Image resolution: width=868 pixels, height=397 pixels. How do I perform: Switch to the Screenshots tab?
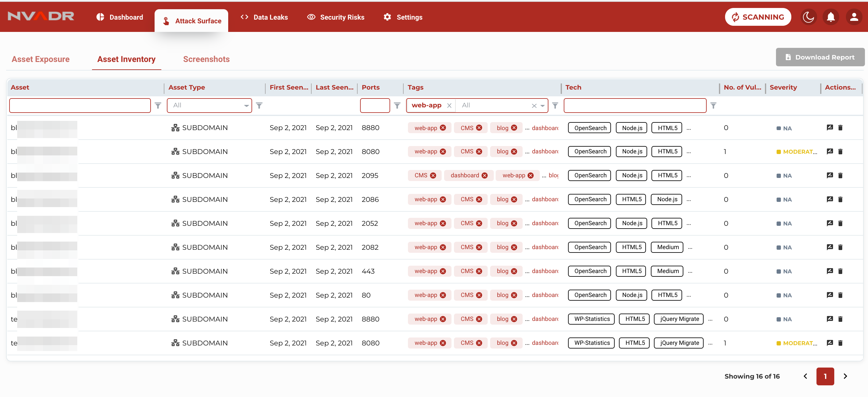[x=206, y=59]
